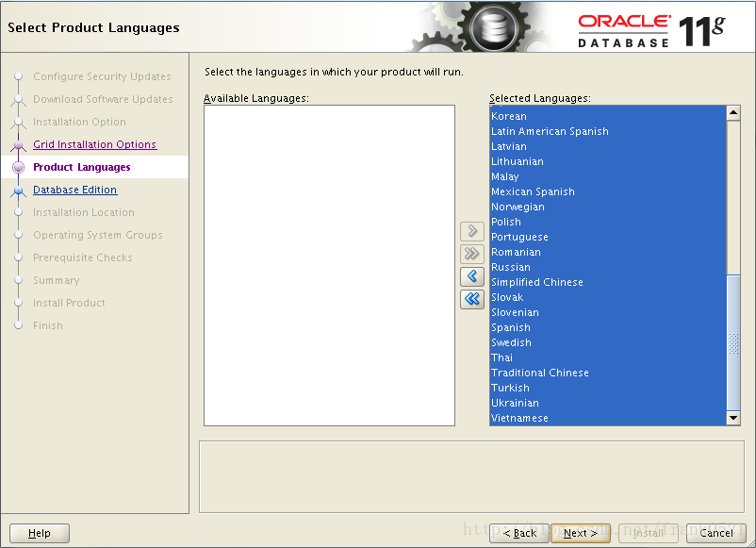Image resolution: width=756 pixels, height=548 pixels.
Task: Click inside the empty Available Languages list
Action: tap(329, 265)
